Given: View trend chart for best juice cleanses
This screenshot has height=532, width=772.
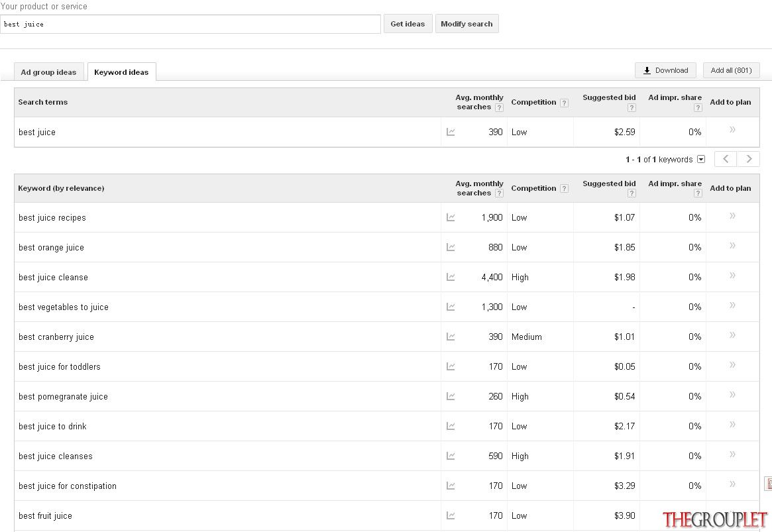Looking at the screenshot, I should click(x=451, y=456).
